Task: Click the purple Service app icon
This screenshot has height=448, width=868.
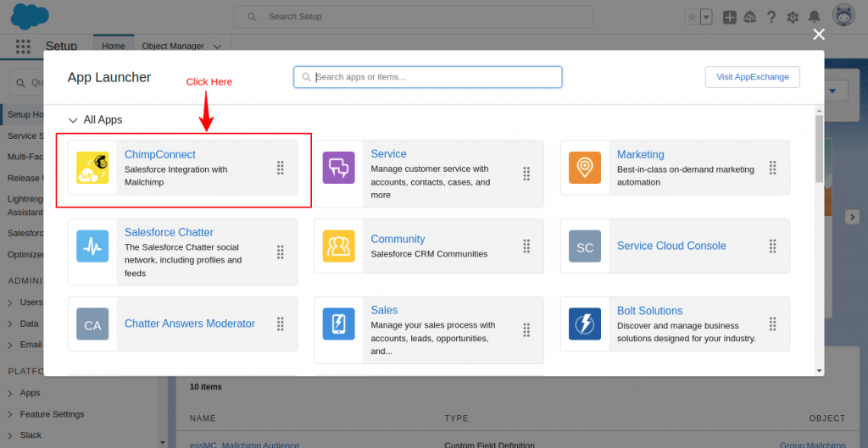Action: pos(338,168)
